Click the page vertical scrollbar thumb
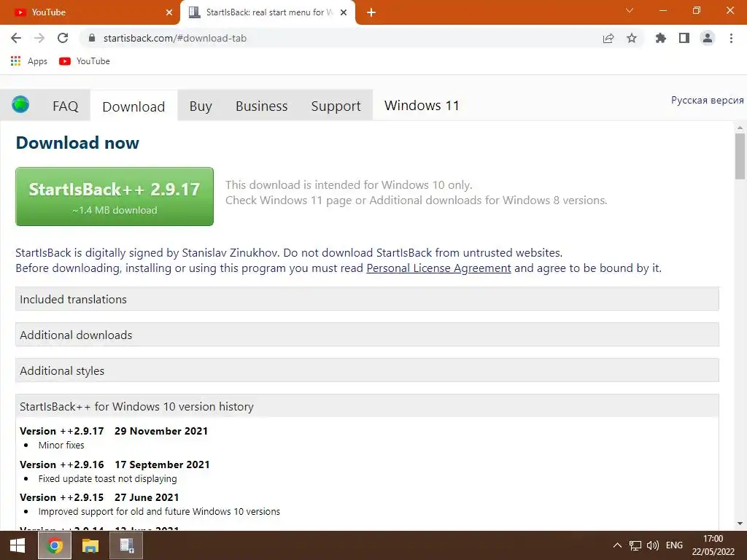 click(x=740, y=156)
